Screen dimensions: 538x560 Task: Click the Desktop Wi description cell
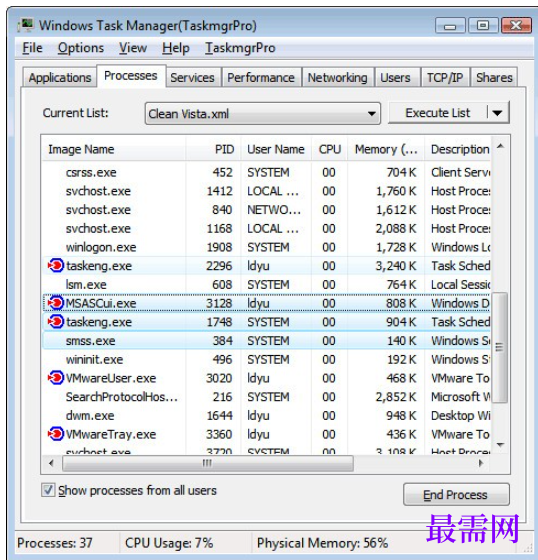coord(460,415)
